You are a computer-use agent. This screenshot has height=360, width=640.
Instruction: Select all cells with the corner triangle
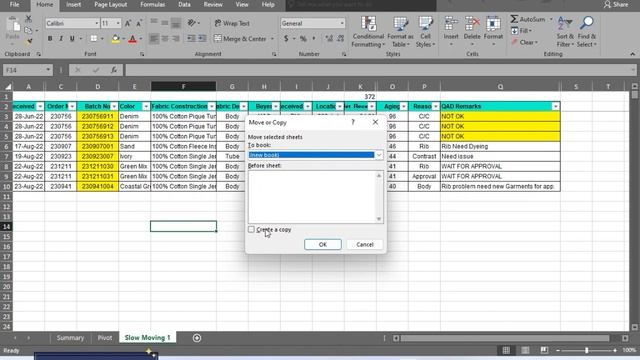pyautogui.click(x=8, y=87)
